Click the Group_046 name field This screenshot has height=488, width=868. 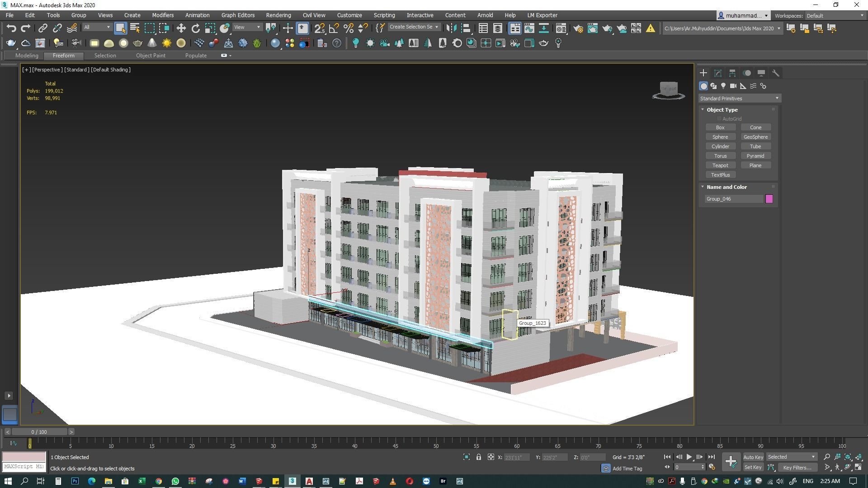pos(734,199)
